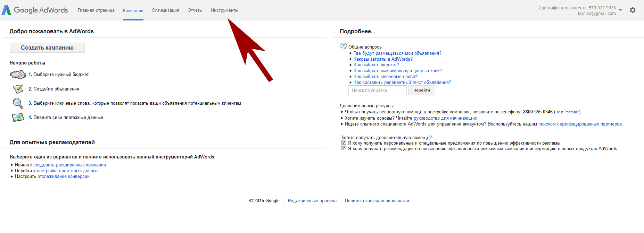
Task: Open the Отчеты tab
Action: tap(195, 10)
